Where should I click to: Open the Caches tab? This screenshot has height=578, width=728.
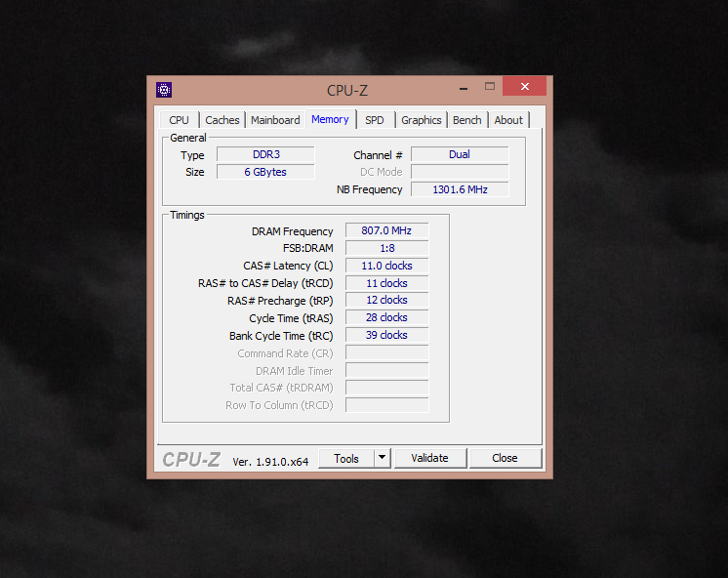tap(222, 120)
